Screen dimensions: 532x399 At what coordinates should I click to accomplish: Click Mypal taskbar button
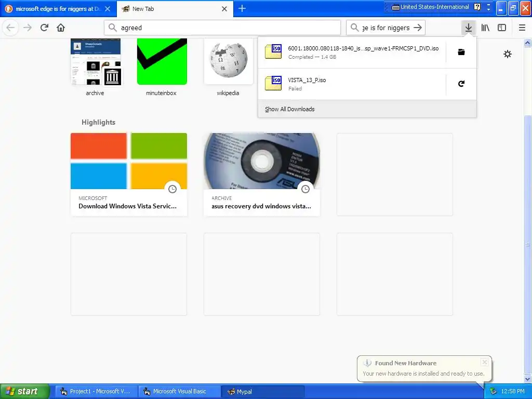262,392
